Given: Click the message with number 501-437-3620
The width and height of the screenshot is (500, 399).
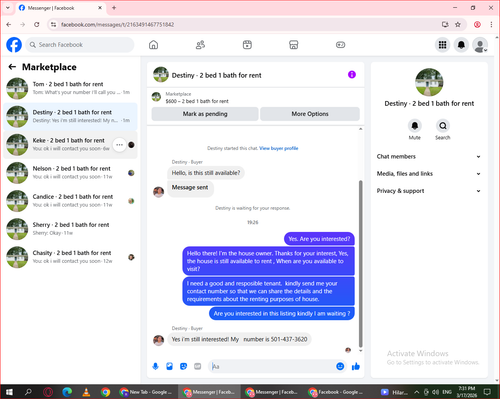Looking at the screenshot, I should (x=239, y=339).
